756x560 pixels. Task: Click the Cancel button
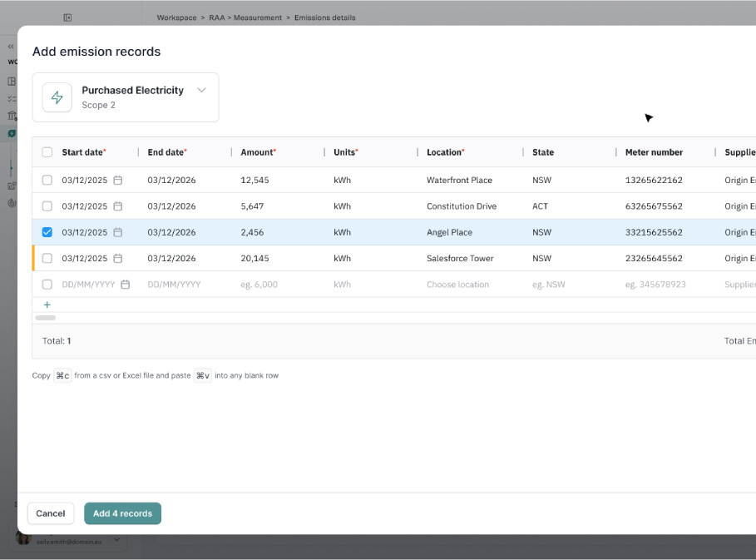[x=51, y=513]
